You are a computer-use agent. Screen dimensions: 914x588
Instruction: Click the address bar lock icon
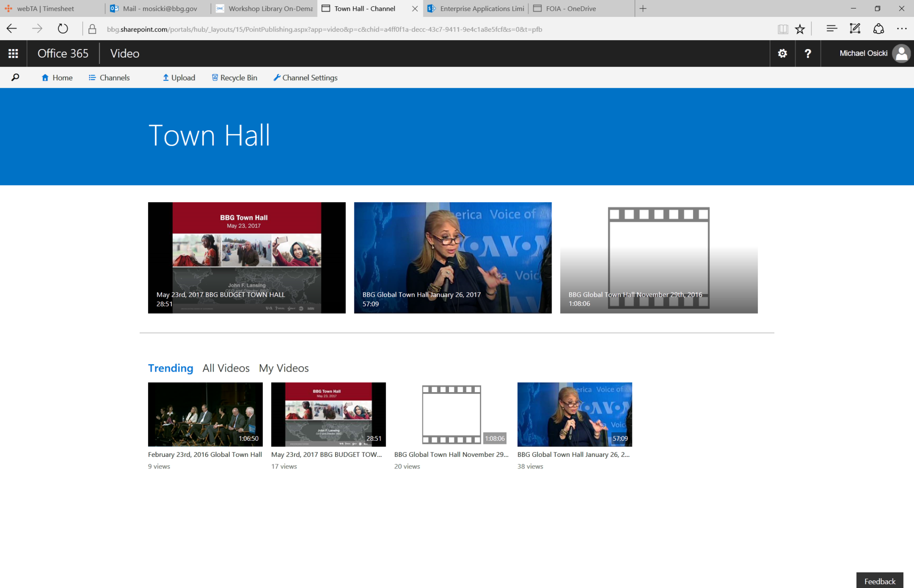point(92,29)
